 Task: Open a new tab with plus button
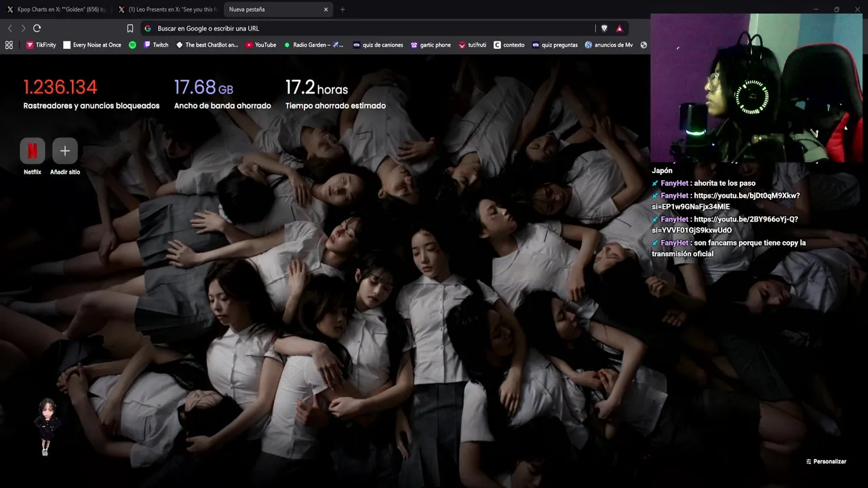coord(342,9)
